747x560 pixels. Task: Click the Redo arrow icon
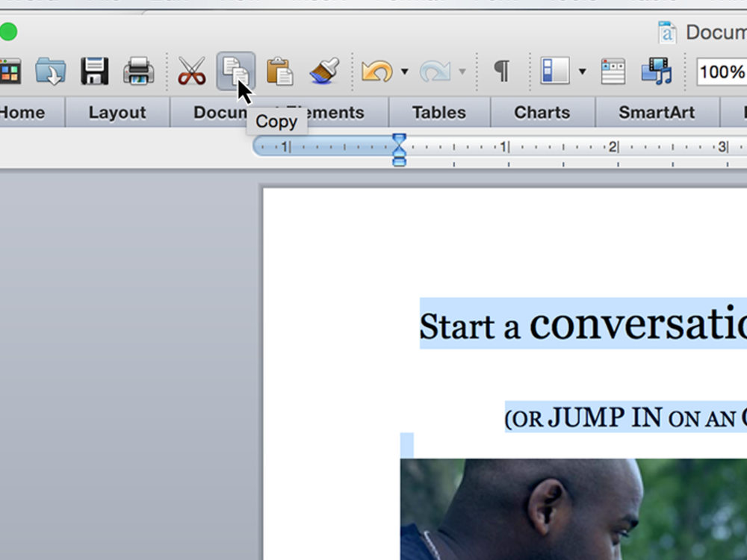(435, 72)
